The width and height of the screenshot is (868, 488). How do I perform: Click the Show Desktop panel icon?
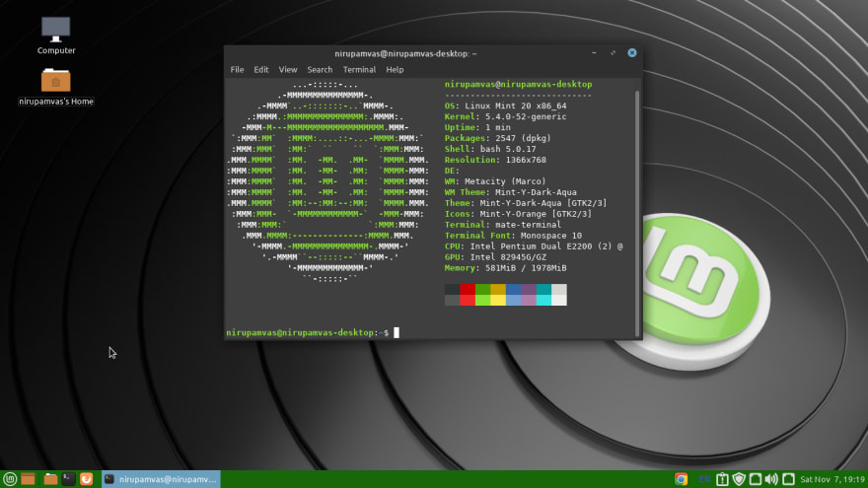pos(29,479)
